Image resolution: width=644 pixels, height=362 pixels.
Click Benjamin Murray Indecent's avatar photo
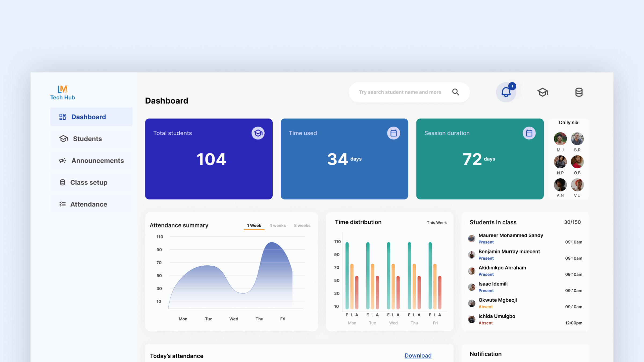click(x=472, y=254)
